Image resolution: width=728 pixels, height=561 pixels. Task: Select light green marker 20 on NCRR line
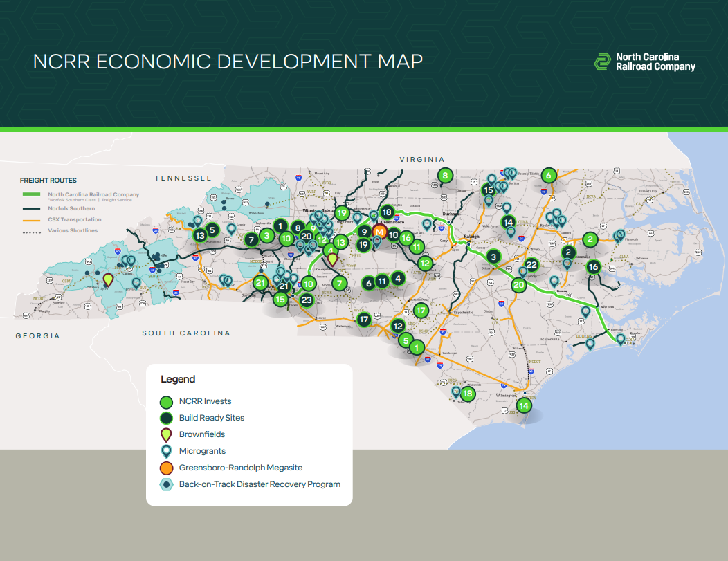[x=519, y=284]
